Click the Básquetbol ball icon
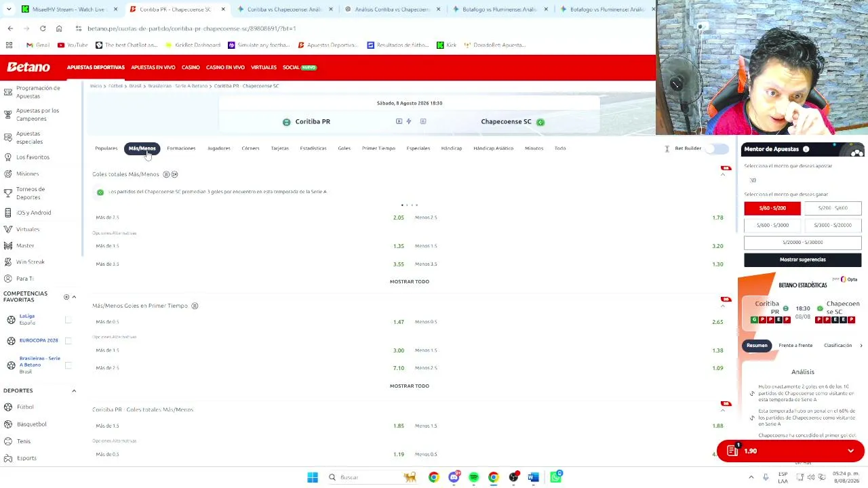The height and width of the screenshot is (488, 868). click(8, 424)
